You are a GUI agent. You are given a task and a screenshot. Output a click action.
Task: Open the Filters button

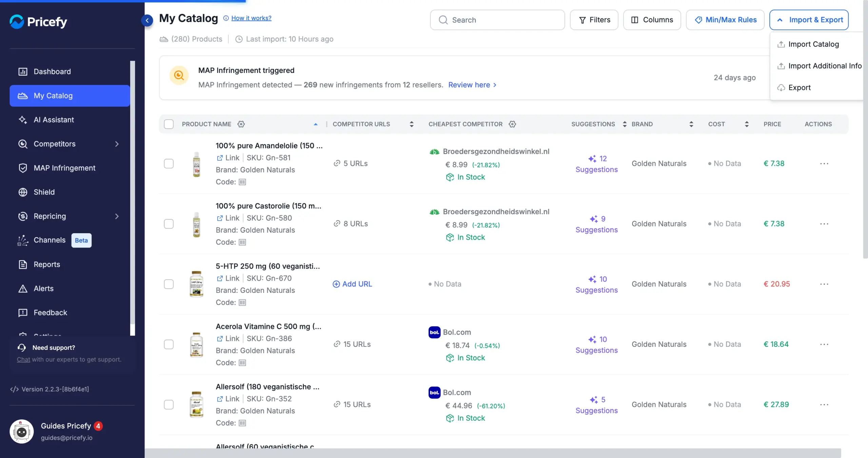[594, 20]
